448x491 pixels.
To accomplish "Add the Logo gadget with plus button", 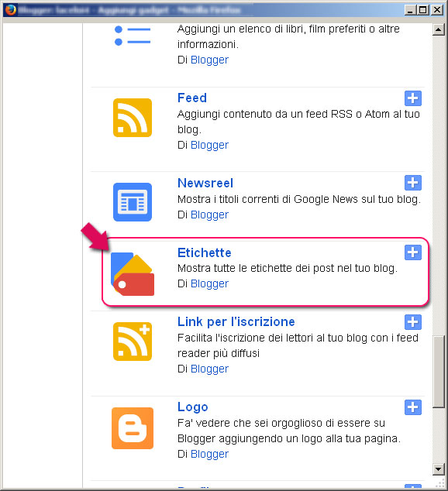I will pyautogui.click(x=413, y=407).
